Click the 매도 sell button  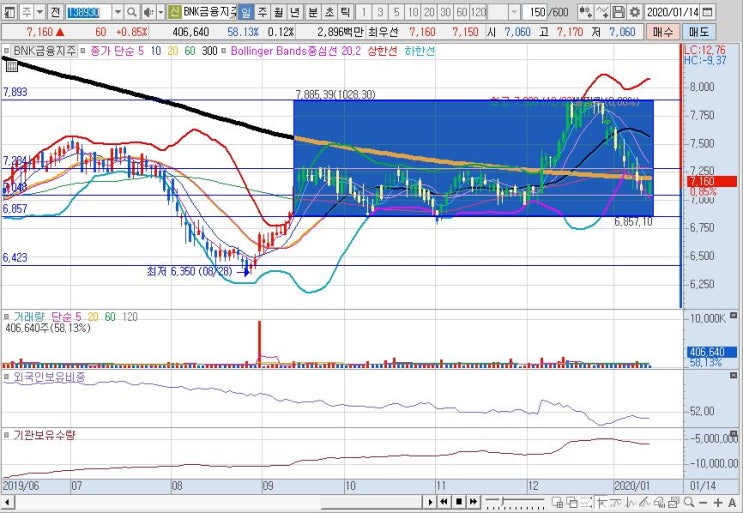pos(698,32)
